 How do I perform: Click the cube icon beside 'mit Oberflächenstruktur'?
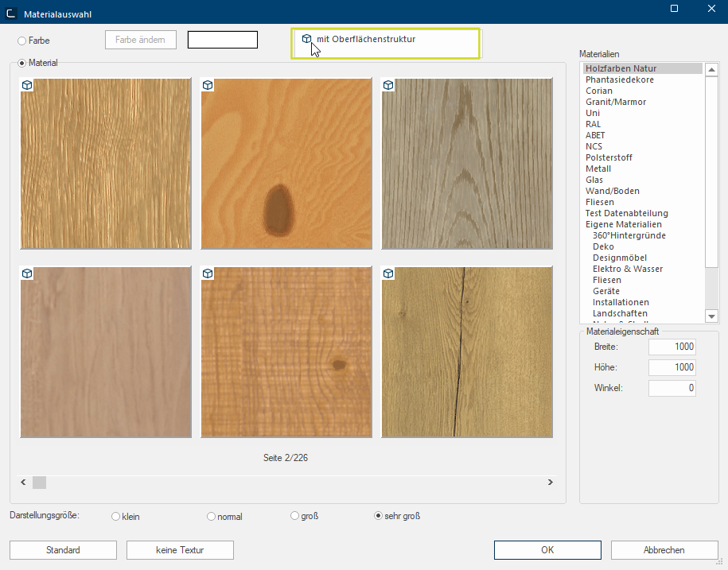[306, 38]
